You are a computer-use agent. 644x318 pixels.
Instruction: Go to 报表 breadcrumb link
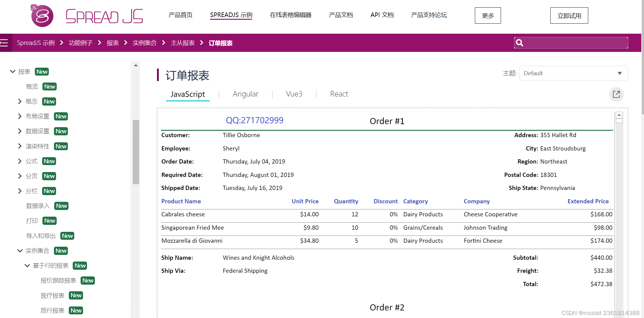[x=113, y=43]
